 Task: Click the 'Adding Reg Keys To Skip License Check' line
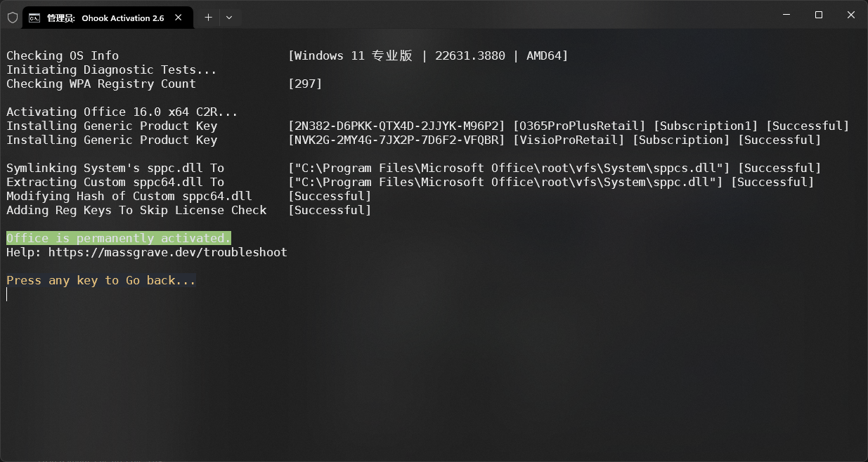pos(136,210)
